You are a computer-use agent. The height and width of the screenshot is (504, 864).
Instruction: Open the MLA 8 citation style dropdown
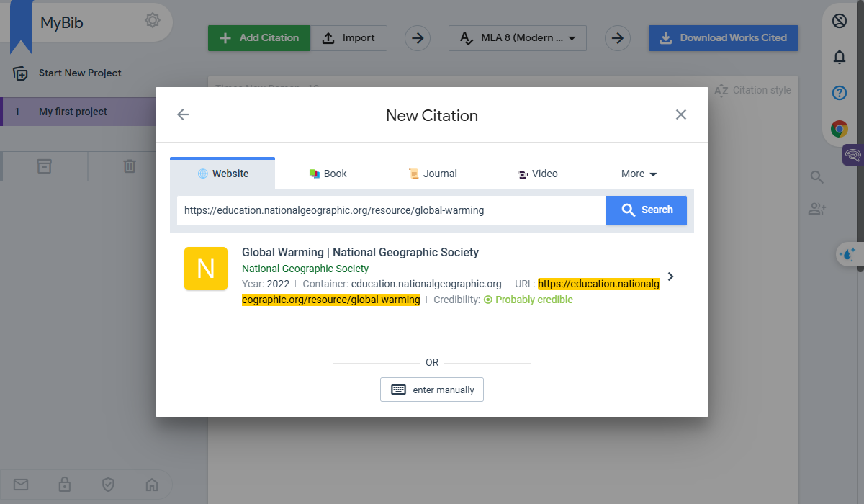click(517, 38)
